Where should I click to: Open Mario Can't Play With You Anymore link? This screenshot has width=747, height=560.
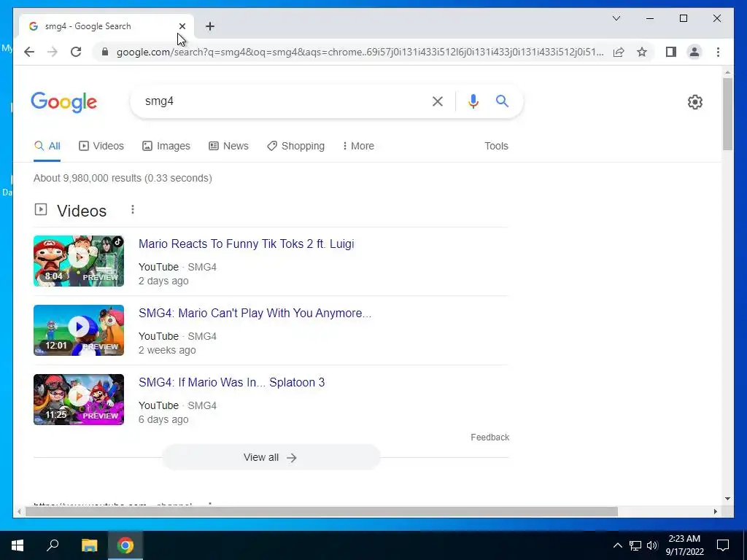tap(255, 313)
